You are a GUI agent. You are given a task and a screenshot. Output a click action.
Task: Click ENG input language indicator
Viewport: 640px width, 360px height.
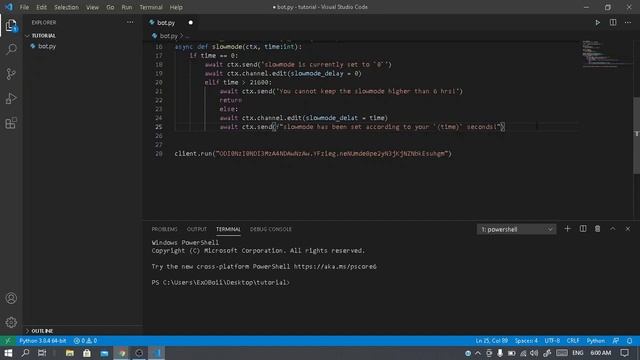coord(578,353)
